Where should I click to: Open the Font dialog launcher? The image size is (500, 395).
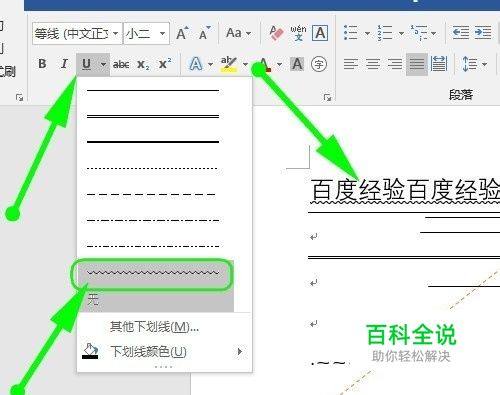[327, 97]
